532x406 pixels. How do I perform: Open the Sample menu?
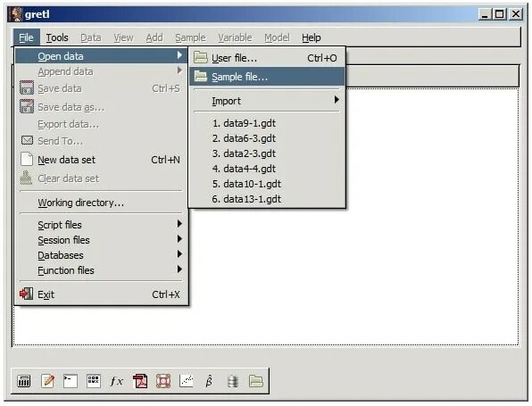[x=190, y=37]
